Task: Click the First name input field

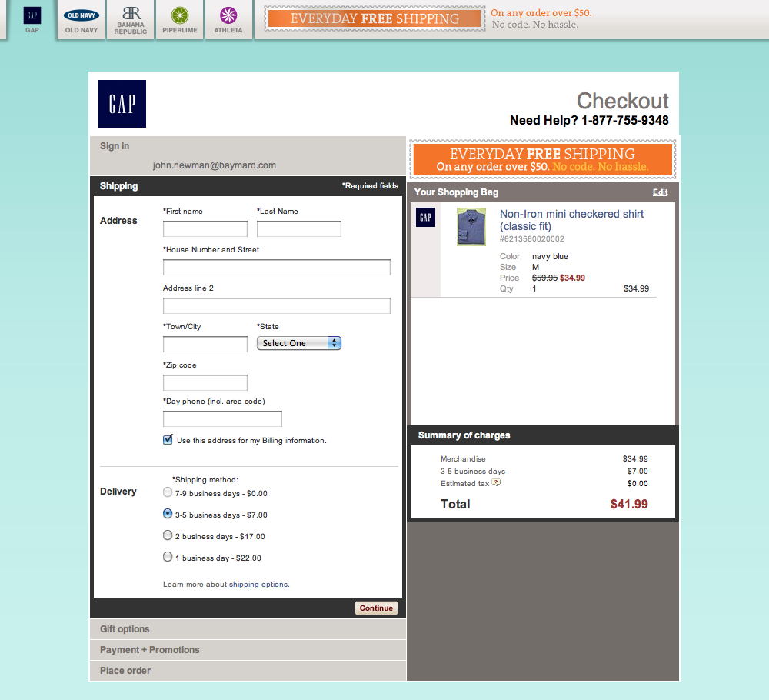Action: (x=205, y=228)
